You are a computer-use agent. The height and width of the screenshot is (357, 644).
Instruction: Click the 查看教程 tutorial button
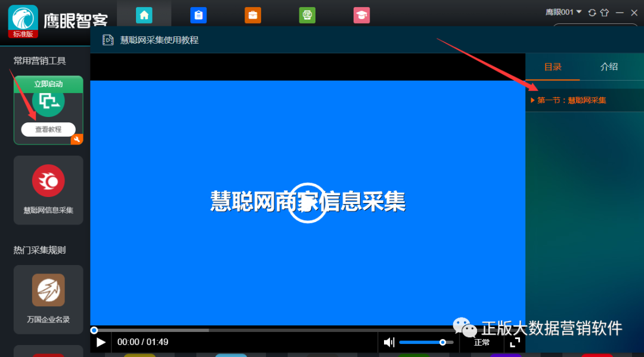pos(48,129)
